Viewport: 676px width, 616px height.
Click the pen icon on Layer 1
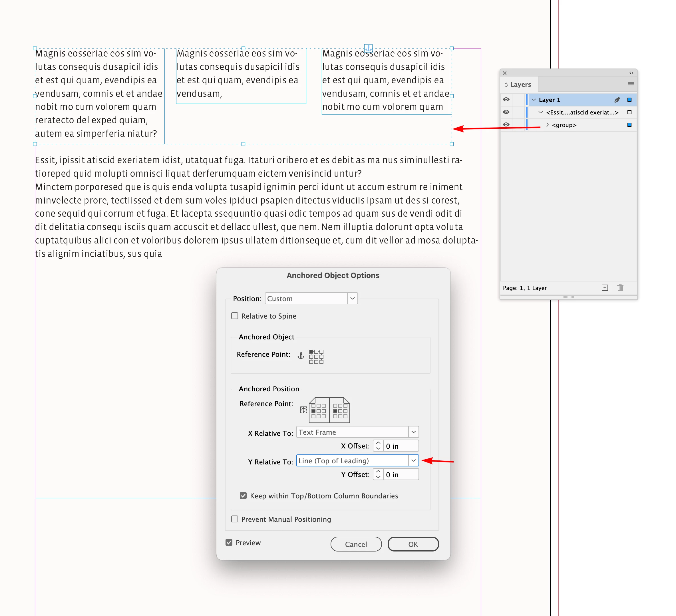(617, 100)
